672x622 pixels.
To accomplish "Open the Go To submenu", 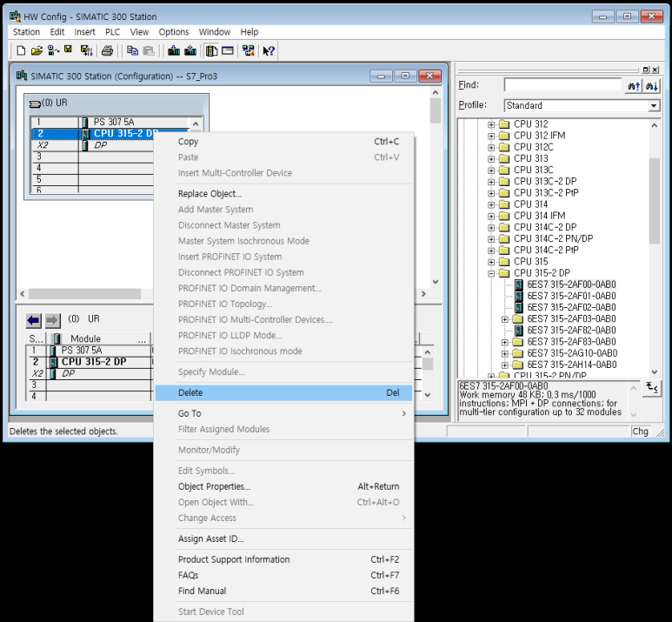I will click(x=283, y=413).
